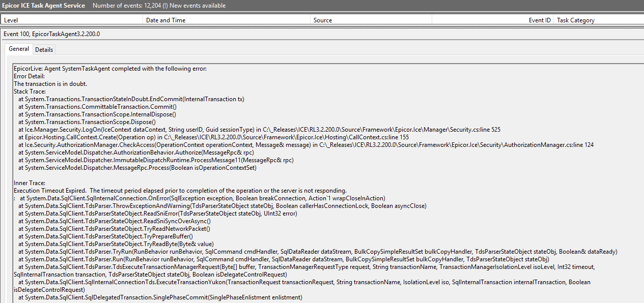Click the TransactionStateInDoubt.EndCommit trace line
644x303 pixels.
tap(131, 99)
